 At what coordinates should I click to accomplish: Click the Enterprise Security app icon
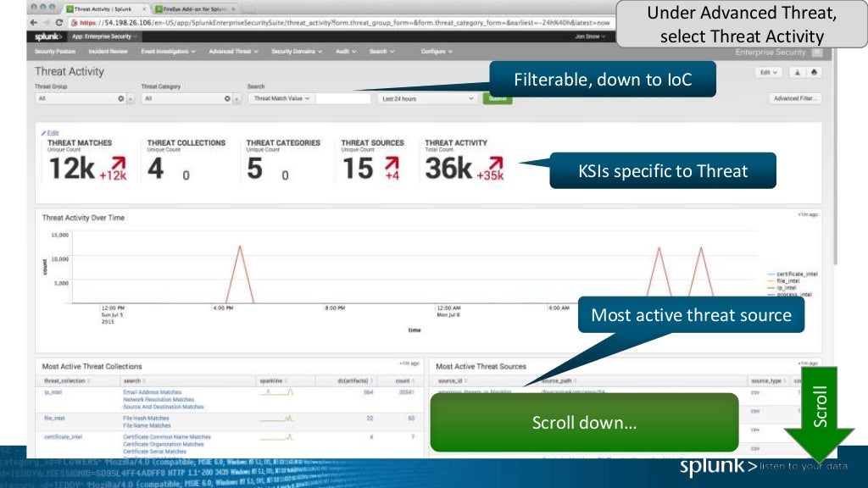click(817, 53)
